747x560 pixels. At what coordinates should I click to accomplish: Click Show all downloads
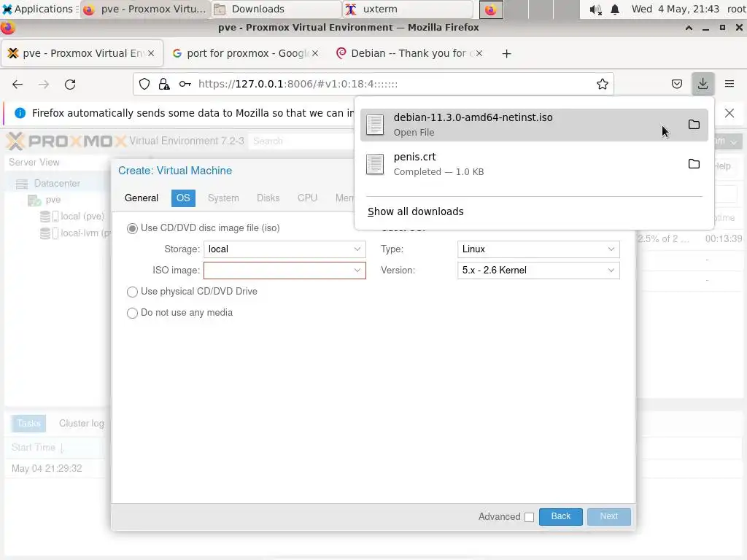(x=415, y=211)
